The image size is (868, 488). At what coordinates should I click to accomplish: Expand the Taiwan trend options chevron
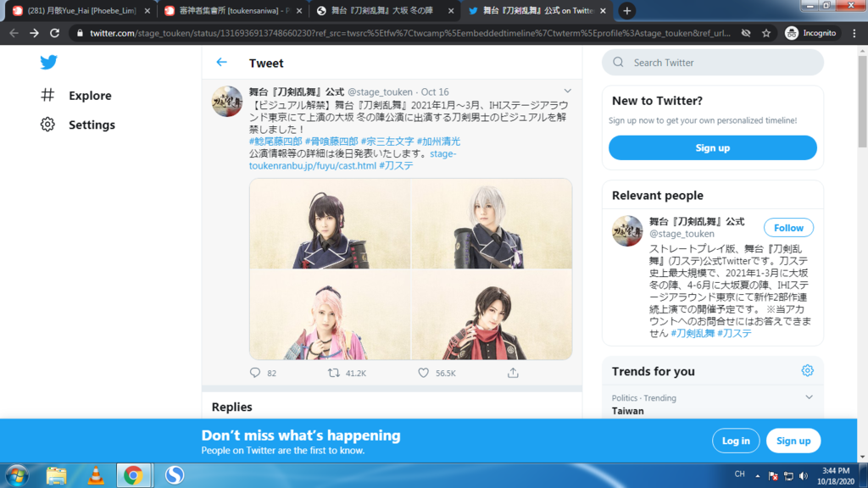[809, 397]
